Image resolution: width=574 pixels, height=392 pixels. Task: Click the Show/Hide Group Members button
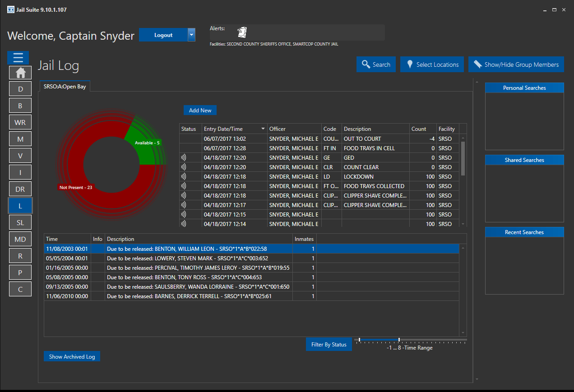(516, 65)
